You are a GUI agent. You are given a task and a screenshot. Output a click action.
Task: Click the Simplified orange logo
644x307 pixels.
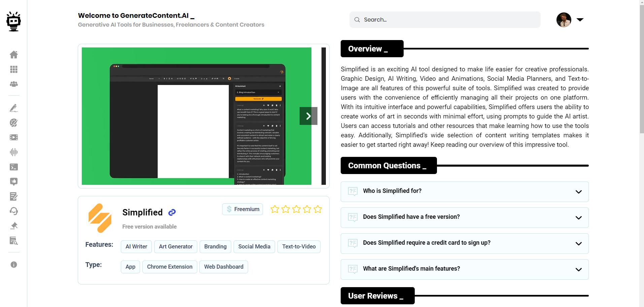(100, 218)
